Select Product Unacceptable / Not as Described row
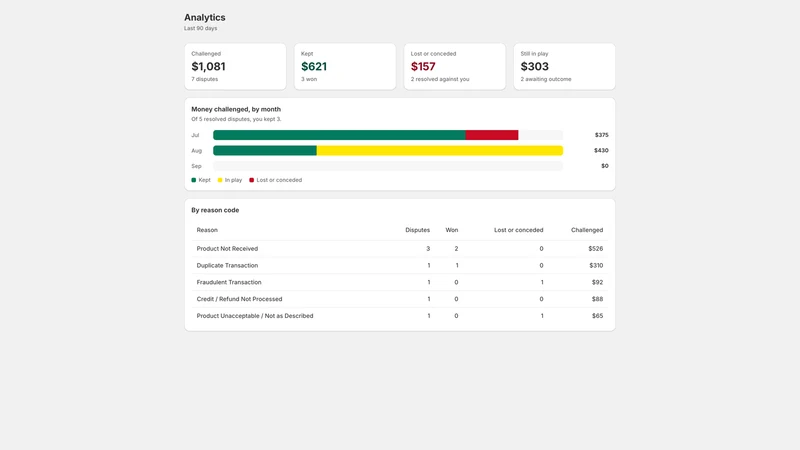The width and height of the screenshot is (800, 450). [x=399, y=316]
